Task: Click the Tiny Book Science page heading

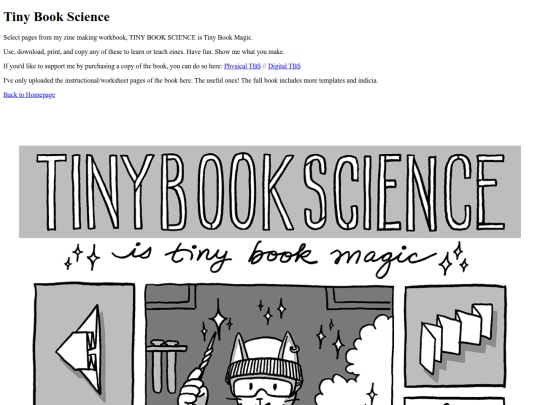Action: tap(56, 17)
